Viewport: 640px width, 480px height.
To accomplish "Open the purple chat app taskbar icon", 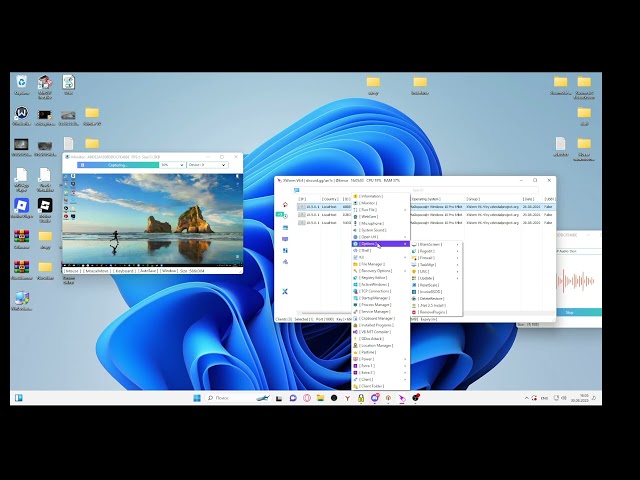I will click(293, 398).
